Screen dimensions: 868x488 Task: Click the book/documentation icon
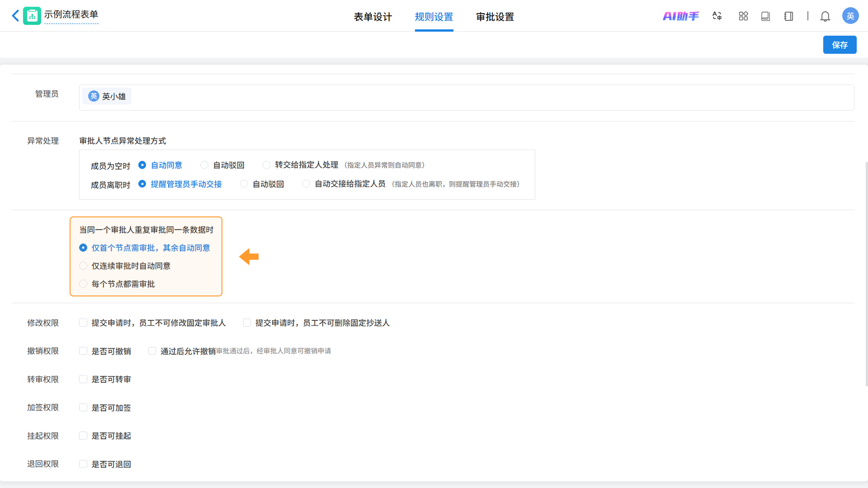(x=765, y=16)
